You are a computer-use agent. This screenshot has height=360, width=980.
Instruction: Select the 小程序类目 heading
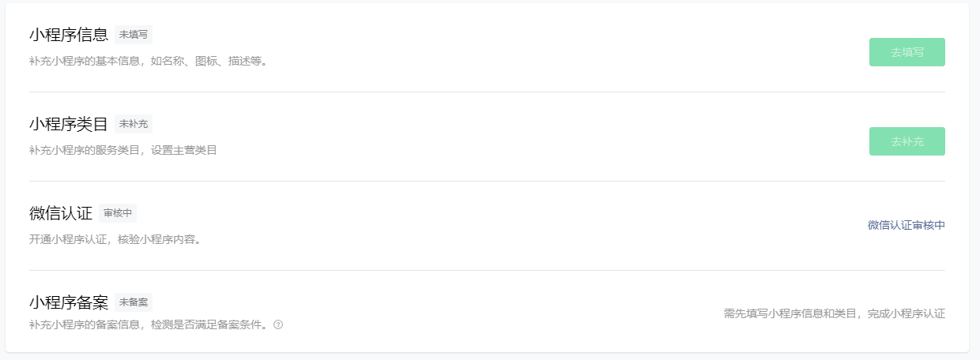(69, 124)
